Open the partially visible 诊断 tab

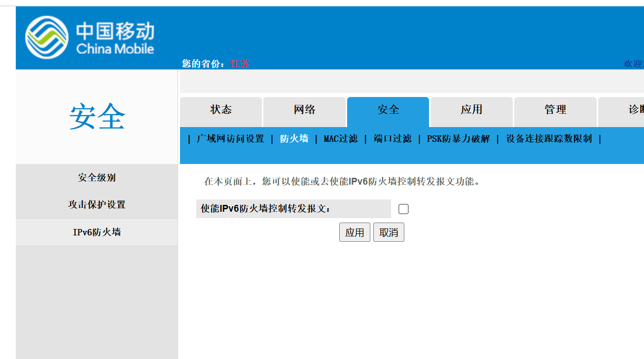click(x=621, y=110)
